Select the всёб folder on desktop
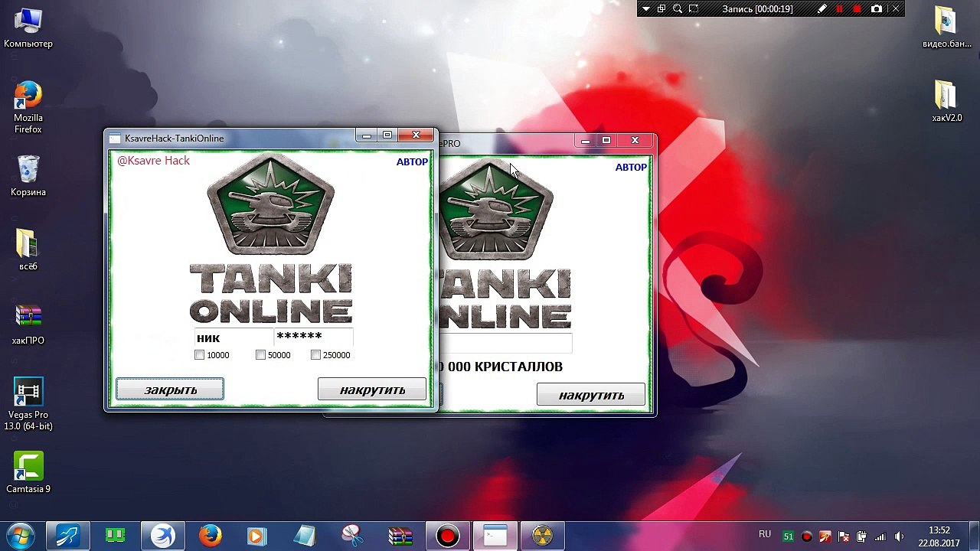Viewport: 980px width, 551px height. point(28,250)
